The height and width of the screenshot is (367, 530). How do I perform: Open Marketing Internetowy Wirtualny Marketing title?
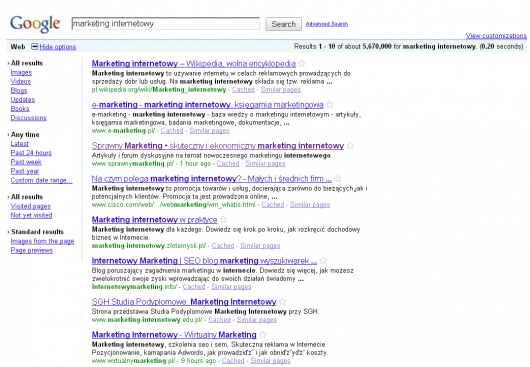pyautogui.click(x=174, y=335)
